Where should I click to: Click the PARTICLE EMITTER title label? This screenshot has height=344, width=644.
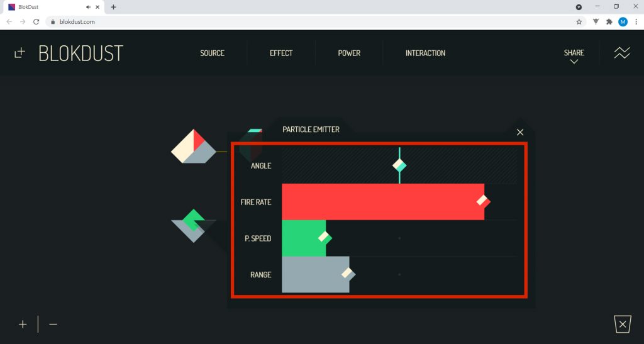pyautogui.click(x=311, y=130)
